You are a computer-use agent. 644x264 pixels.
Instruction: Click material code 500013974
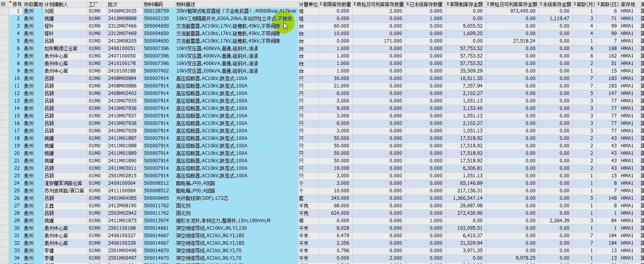(x=156, y=221)
